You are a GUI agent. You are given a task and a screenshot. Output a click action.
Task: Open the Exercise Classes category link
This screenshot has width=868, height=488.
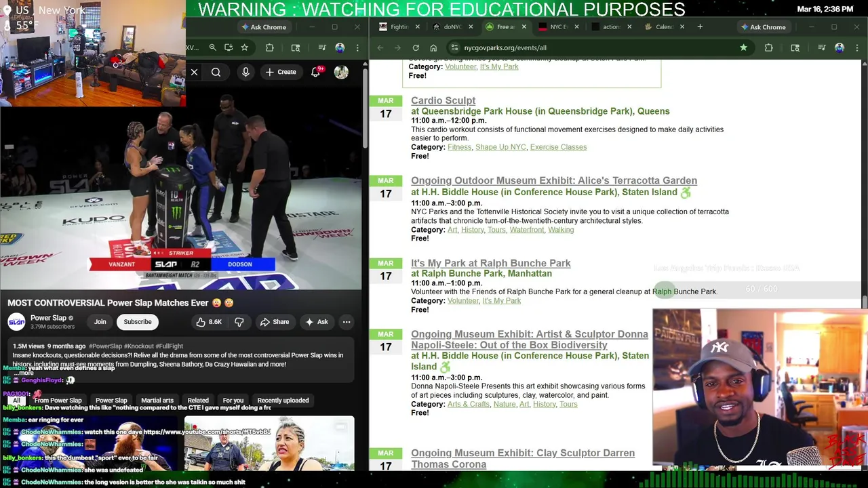558,147
